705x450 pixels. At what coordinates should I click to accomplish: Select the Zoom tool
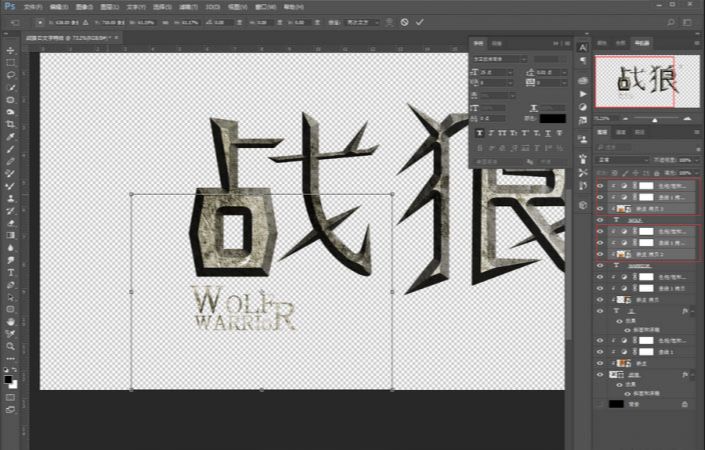click(10, 346)
